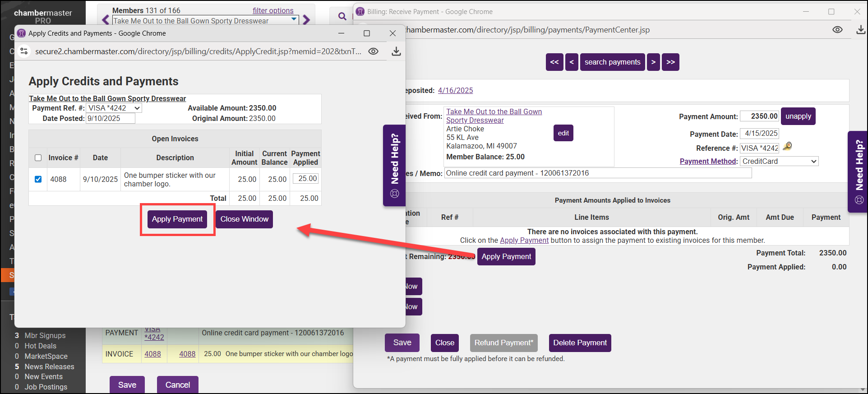Screen dimensions: 868x394
Task: Open News Releases in sidebar
Action: click(49, 366)
